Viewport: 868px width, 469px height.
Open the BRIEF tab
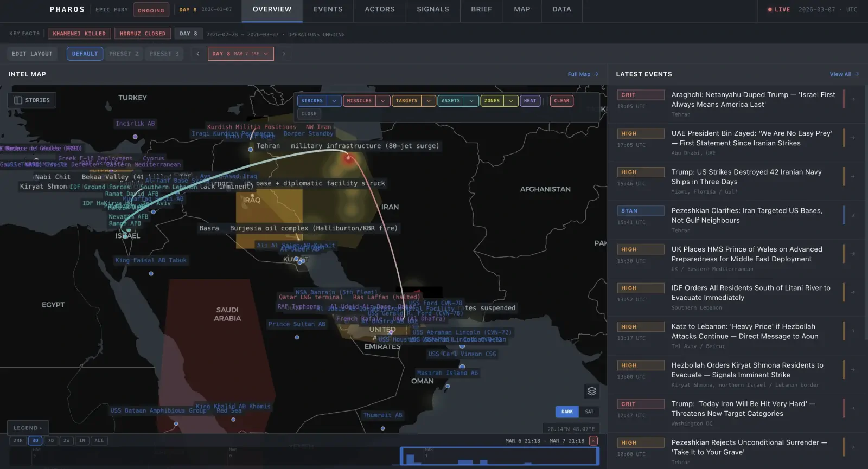point(481,10)
